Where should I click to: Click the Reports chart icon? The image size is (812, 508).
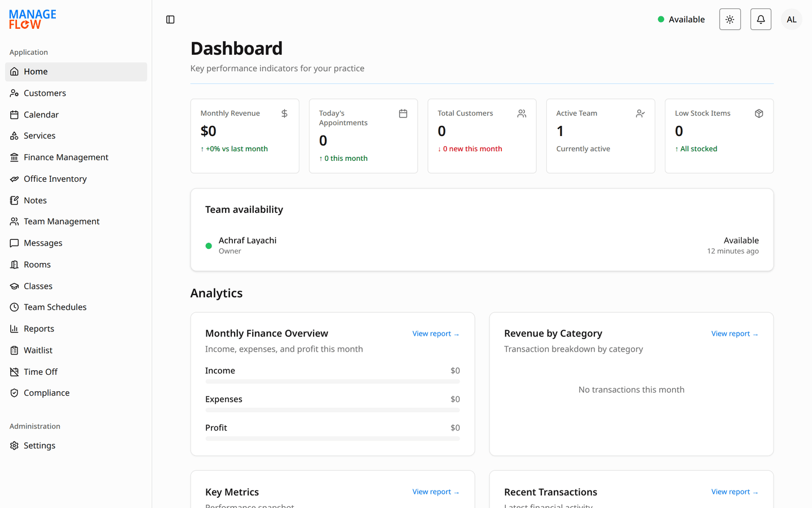14,329
